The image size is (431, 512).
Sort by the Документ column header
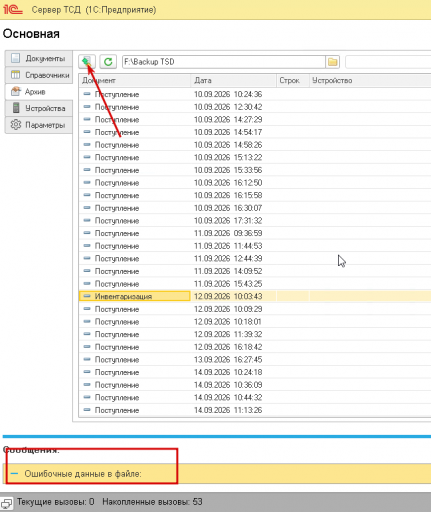tap(135, 81)
